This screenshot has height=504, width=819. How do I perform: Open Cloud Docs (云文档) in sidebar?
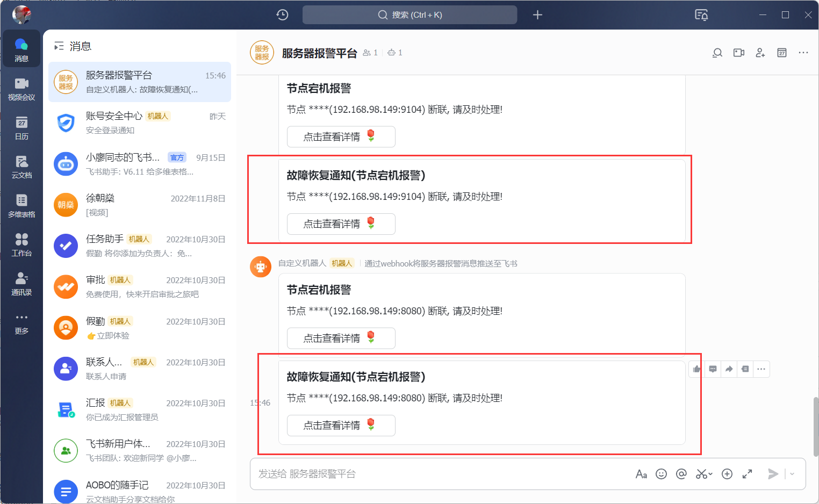(x=21, y=167)
